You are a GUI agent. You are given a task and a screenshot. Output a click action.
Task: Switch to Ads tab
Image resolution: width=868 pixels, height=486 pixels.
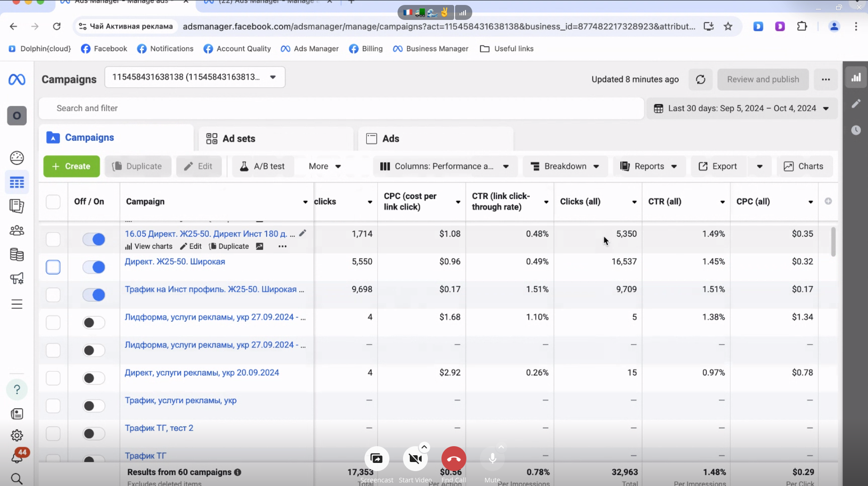[436, 138]
